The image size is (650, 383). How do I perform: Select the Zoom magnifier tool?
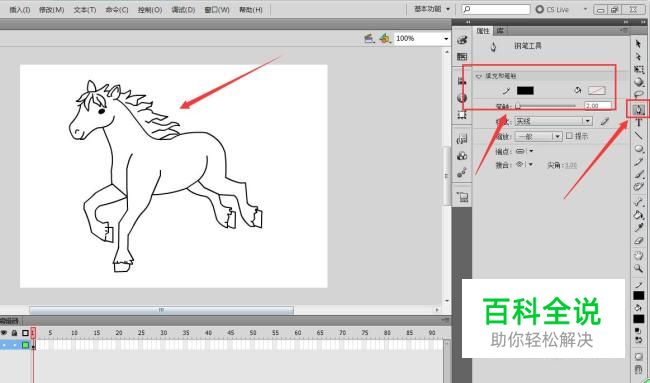(639, 268)
